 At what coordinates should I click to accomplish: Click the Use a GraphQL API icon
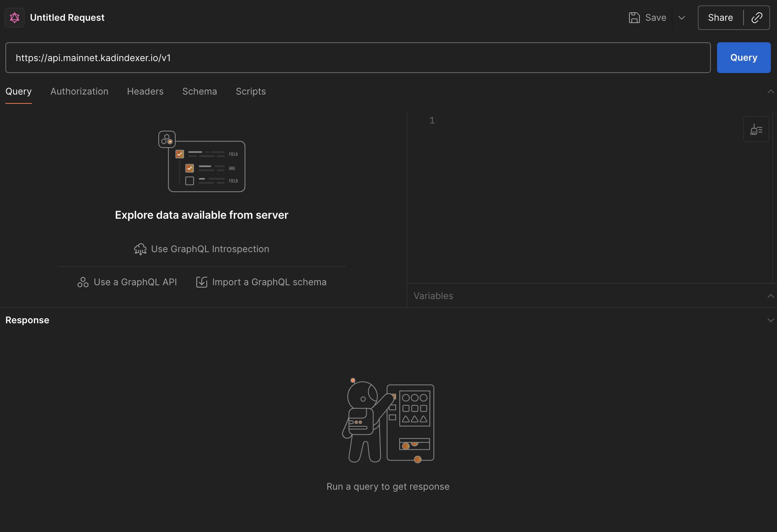83,282
